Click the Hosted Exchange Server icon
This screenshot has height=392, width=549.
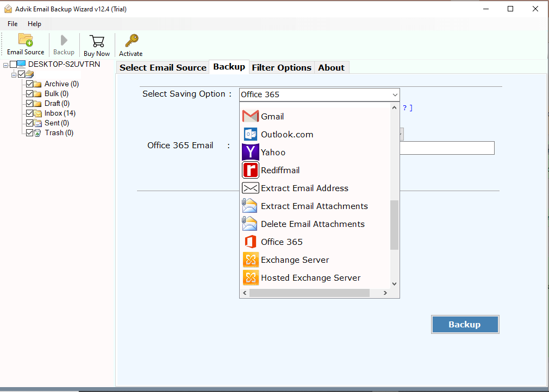pyautogui.click(x=251, y=277)
